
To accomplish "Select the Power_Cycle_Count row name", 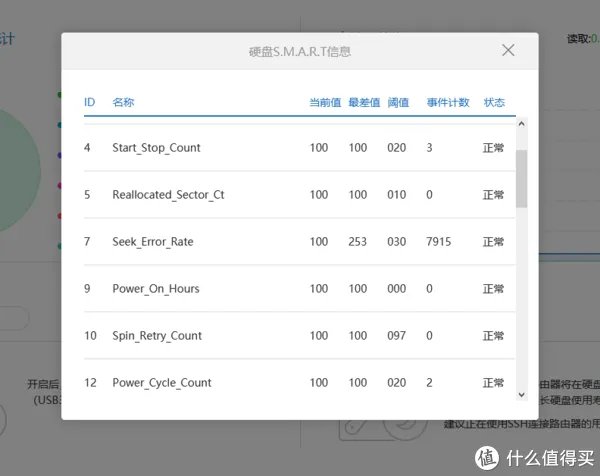I will click(x=161, y=383).
